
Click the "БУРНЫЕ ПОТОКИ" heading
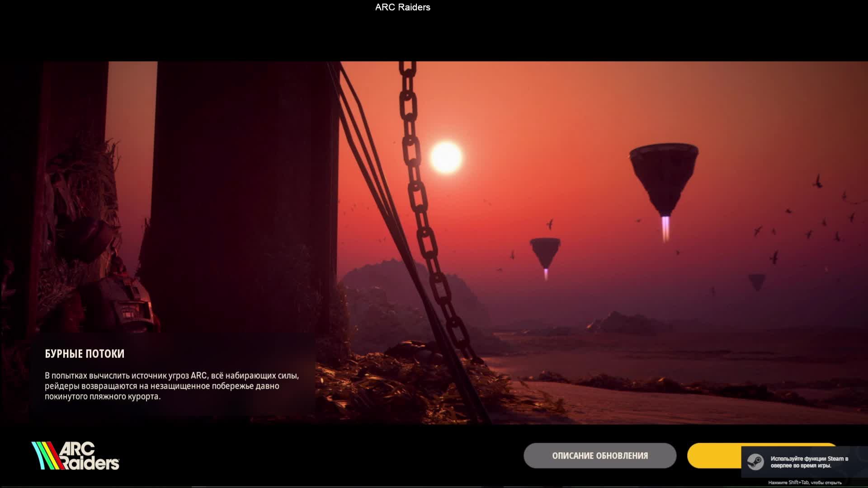pos(85,354)
